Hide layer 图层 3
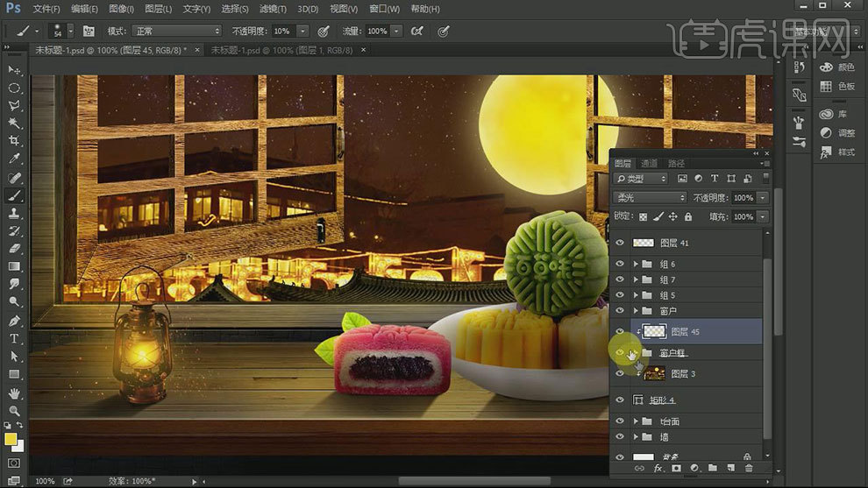 620,373
